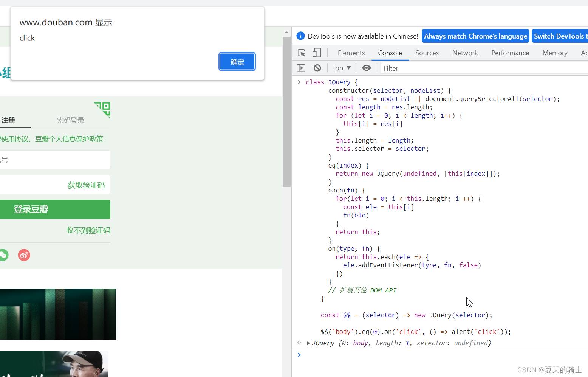
Task: Confirm the alert with 确定 button
Action: pos(237,62)
